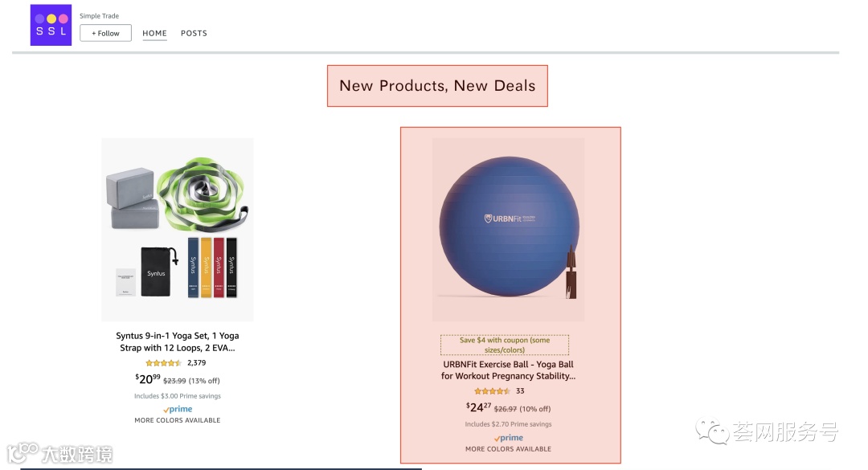Click More Colors Available under URBNFit ball
868x470 pixels.
(x=508, y=449)
